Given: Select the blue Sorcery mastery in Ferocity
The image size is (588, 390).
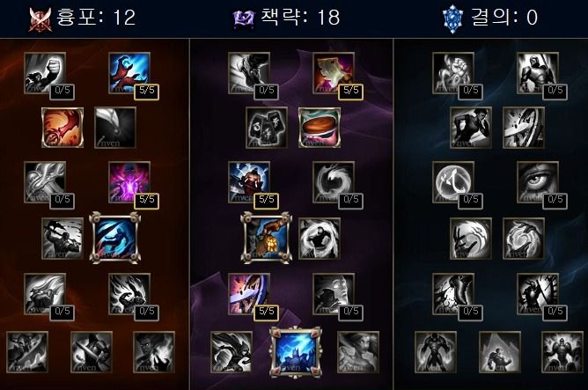Looking at the screenshot, I should point(129,73).
